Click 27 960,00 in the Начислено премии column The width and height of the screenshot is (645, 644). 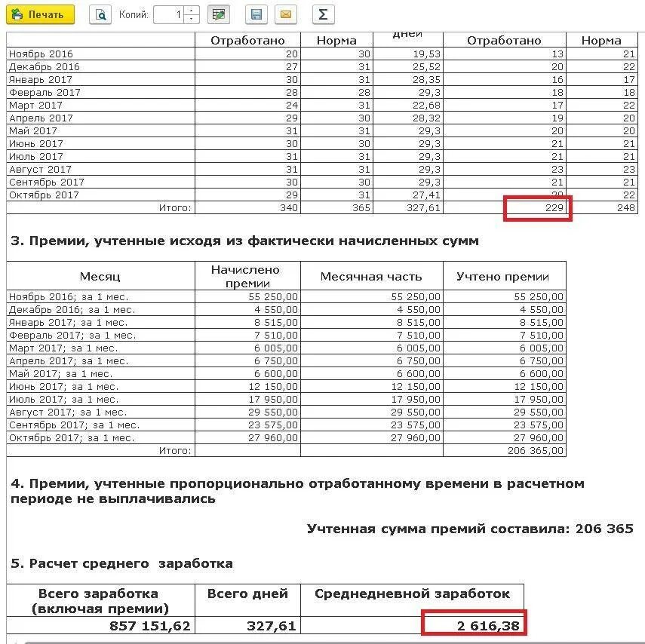pyautogui.click(x=247, y=437)
